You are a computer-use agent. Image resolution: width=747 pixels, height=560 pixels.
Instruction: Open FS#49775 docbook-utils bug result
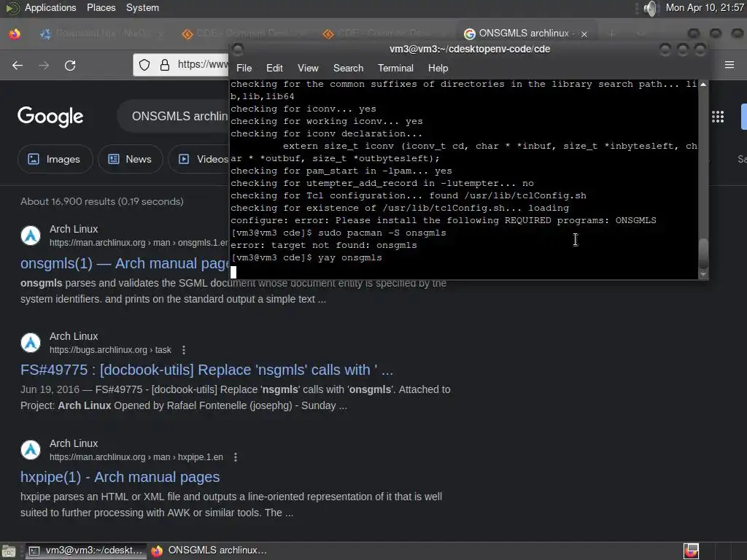(x=206, y=370)
